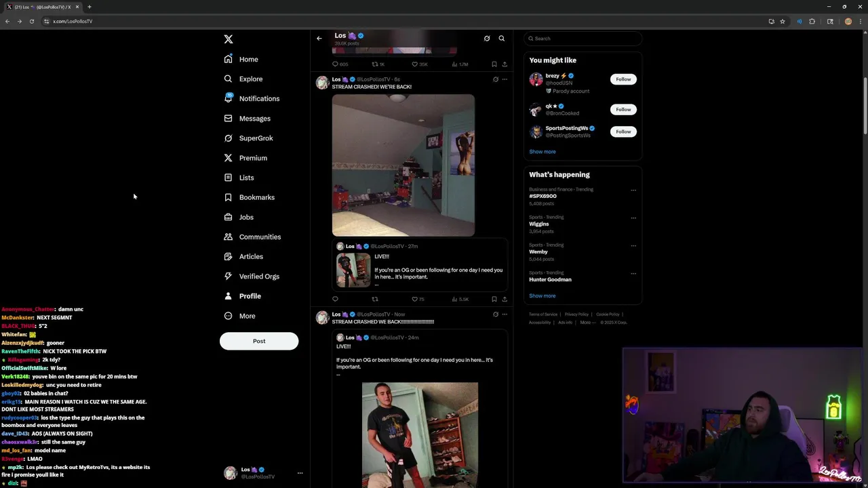Reload the page in Chrome

click(31, 21)
